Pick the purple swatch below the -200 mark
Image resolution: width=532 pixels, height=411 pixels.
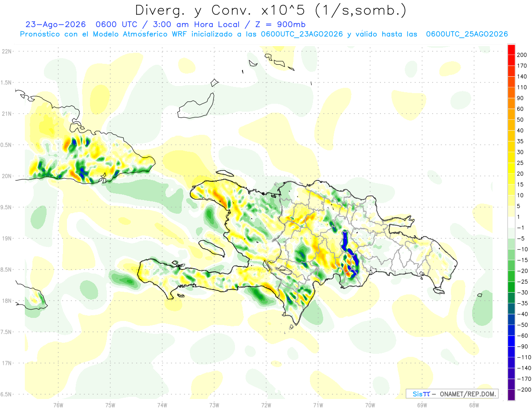click(511, 395)
